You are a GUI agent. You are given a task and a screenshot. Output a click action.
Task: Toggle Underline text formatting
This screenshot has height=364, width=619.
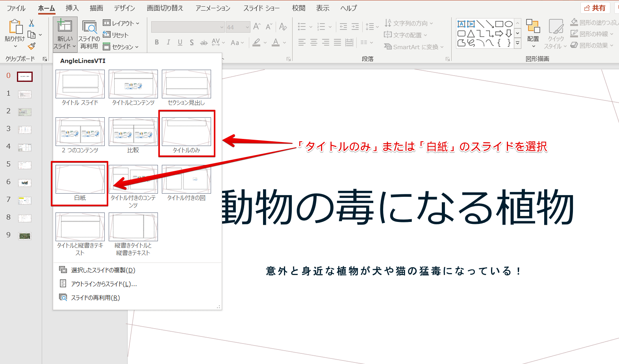180,42
